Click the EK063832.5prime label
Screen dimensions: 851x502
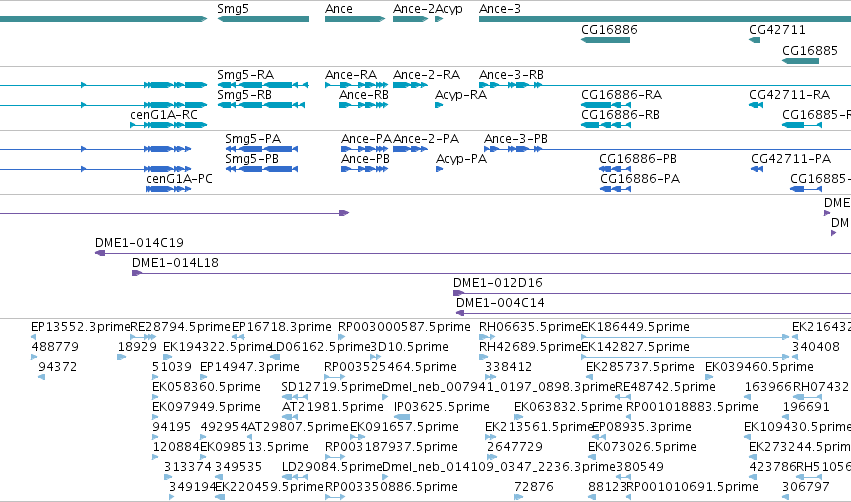pos(568,407)
